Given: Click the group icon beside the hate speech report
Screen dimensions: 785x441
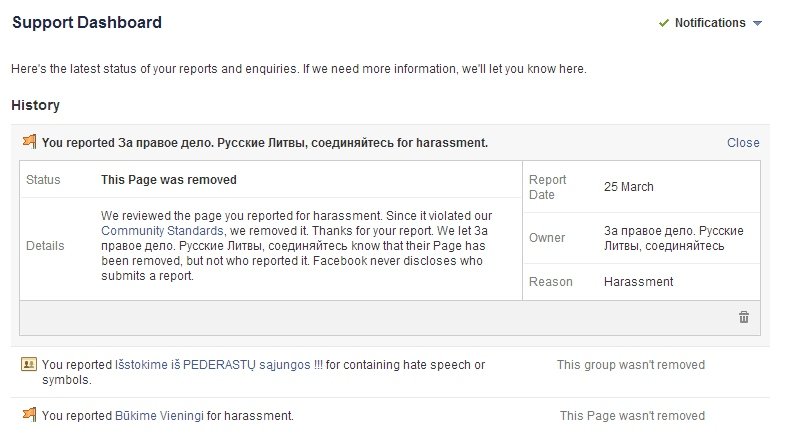Looking at the screenshot, I should [29, 364].
